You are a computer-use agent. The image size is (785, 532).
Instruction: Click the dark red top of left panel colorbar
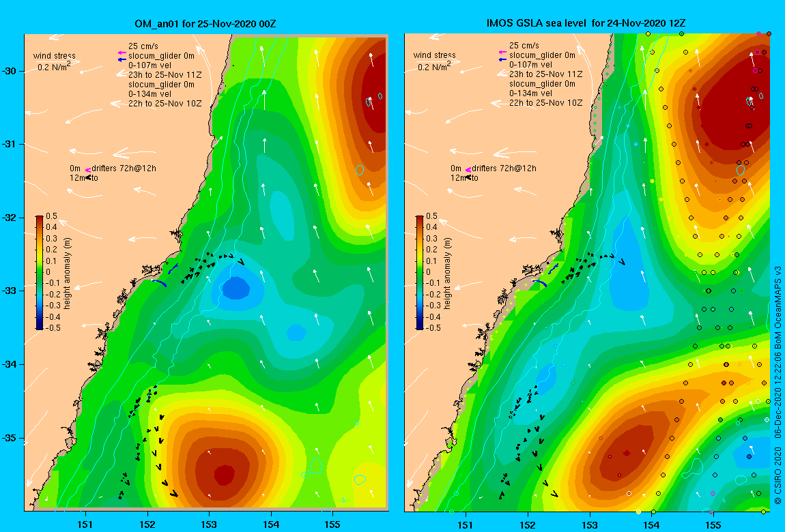pos(40,219)
